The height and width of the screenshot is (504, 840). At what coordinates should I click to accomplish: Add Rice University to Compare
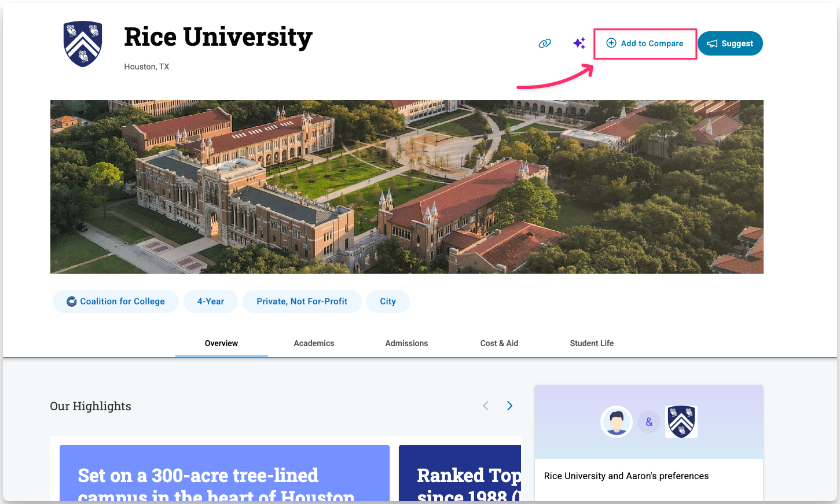pos(645,43)
